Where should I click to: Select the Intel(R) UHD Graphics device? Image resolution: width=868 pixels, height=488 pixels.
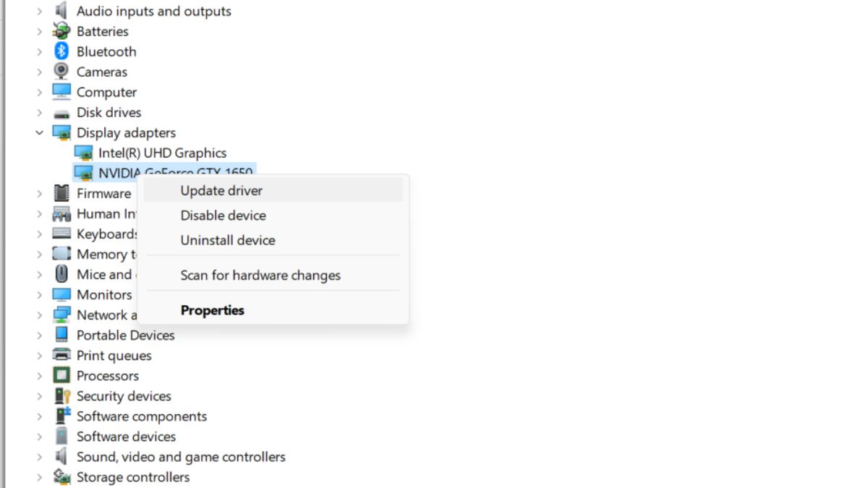tap(162, 153)
